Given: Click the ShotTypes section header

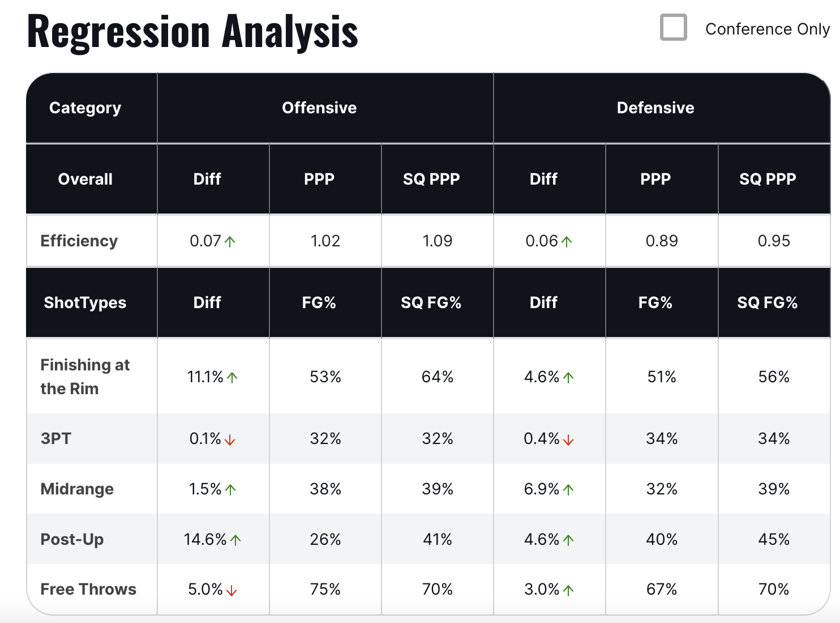Looking at the screenshot, I should [x=85, y=302].
